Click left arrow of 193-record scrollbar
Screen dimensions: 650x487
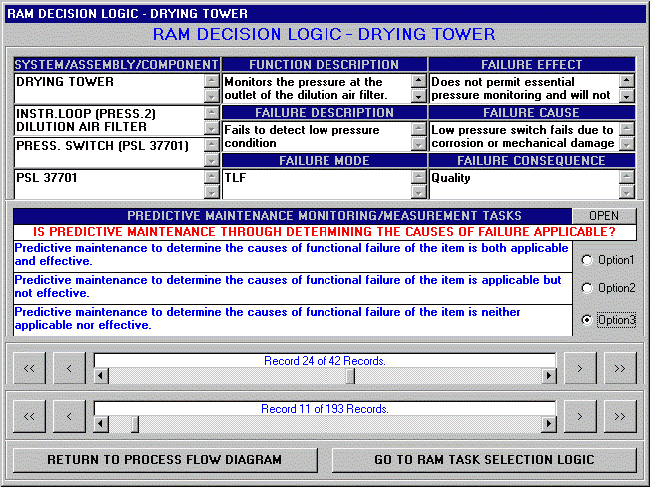101,424
